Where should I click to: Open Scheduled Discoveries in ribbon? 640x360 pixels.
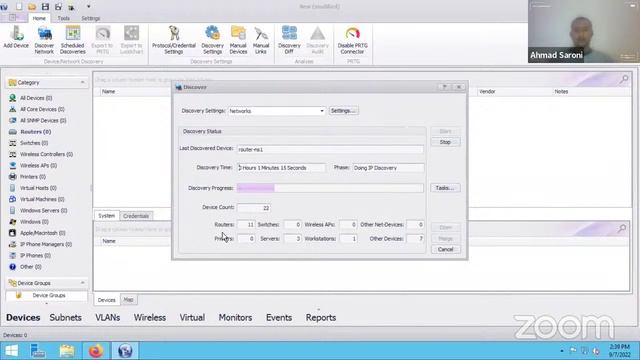pos(73,40)
